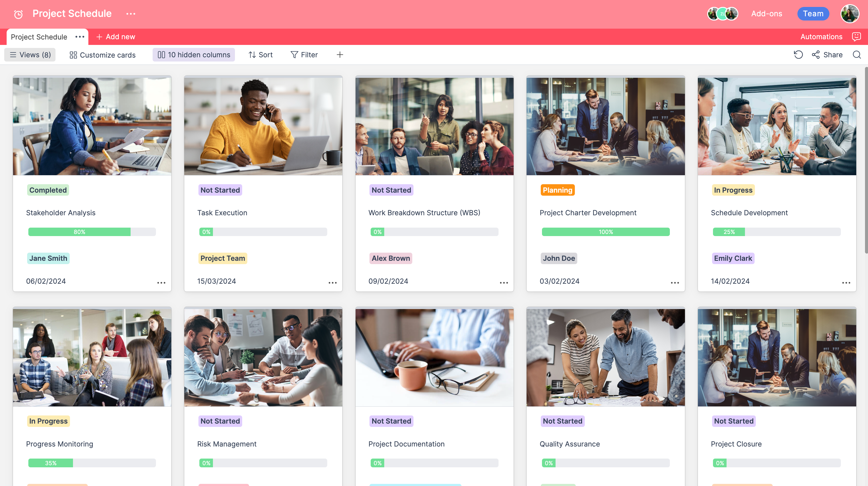The height and width of the screenshot is (486, 868).
Task: Click the Share button
Action: 827,55
